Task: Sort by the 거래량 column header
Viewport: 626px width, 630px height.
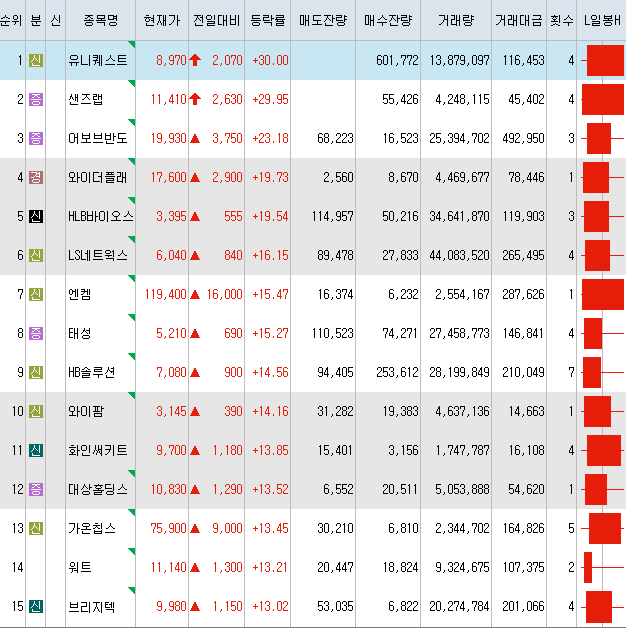Action: tap(456, 20)
